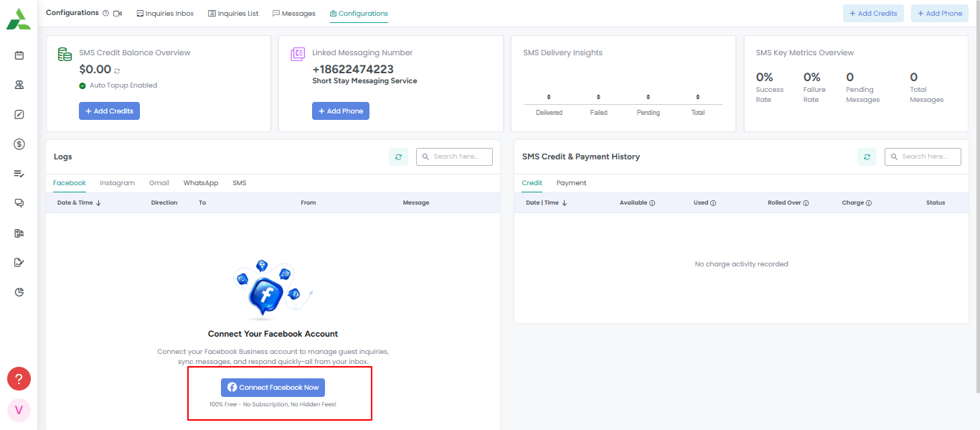Click the Delivered count in Delivery Insights

click(x=549, y=97)
